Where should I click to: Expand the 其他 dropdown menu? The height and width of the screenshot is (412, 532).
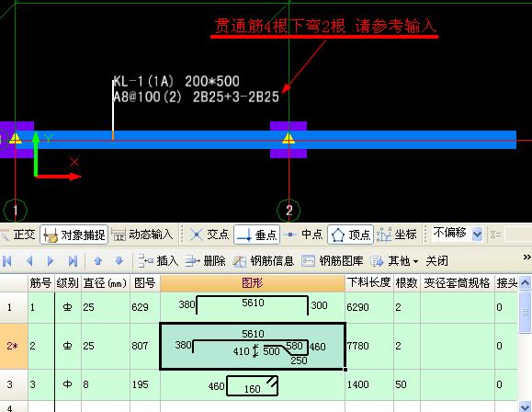click(394, 261)
